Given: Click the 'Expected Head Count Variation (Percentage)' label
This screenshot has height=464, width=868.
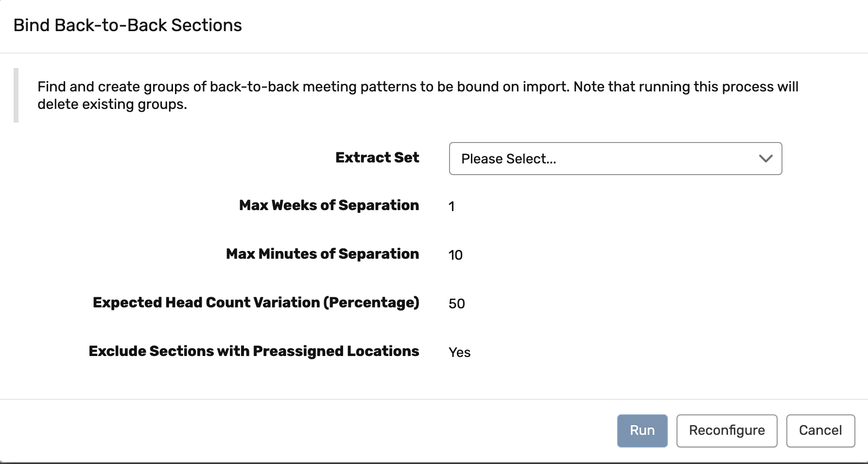Looking at the screenshot, I should tap(256, 303).
